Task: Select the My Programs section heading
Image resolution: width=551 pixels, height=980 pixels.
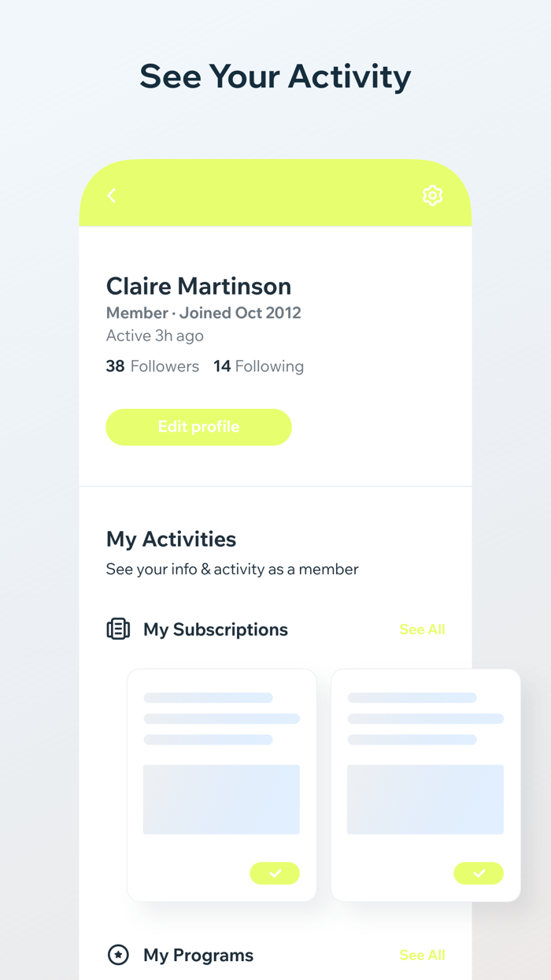Action: [198, 955]
